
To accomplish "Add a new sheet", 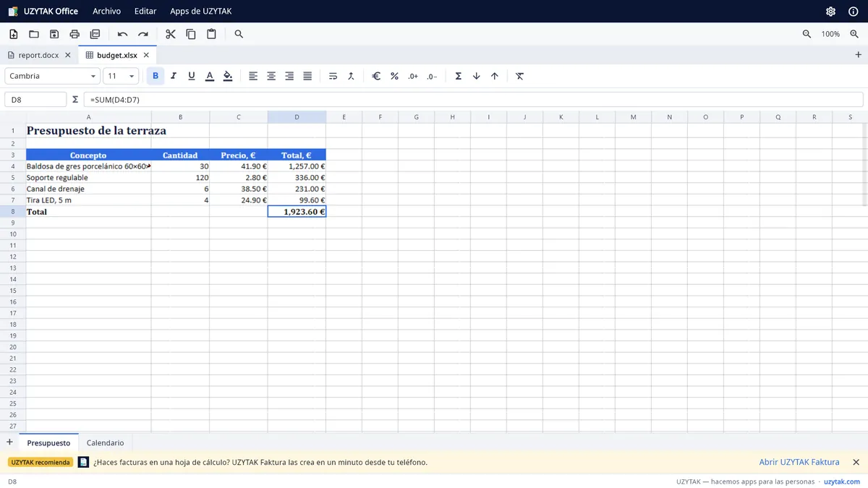I will click(x=9, y=442).
